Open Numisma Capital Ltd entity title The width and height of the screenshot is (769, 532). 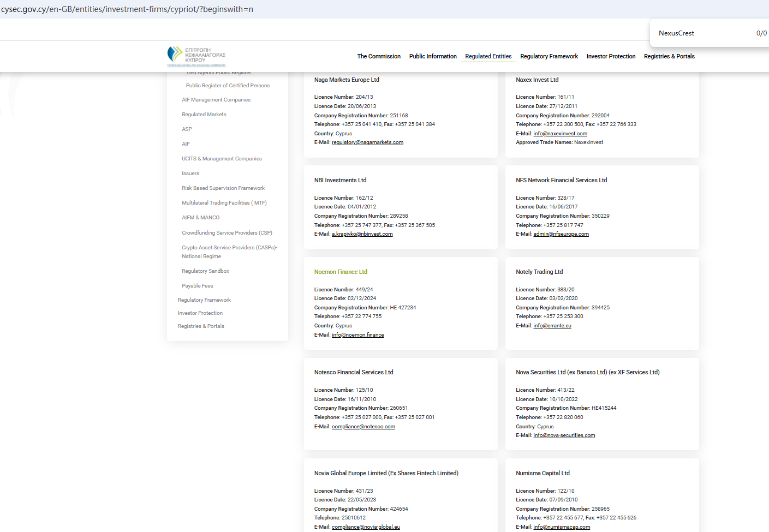coord(543,473)
